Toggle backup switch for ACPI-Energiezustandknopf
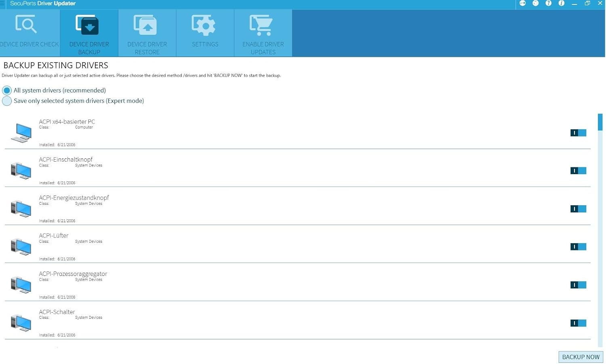This screenshot has width=606, height=364. (x=578, y=209)
